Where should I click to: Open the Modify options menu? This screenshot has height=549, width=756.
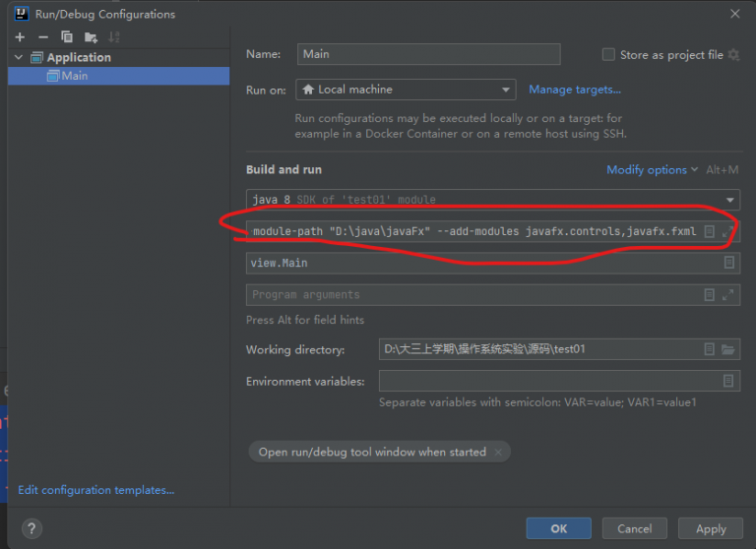(652, 170)
